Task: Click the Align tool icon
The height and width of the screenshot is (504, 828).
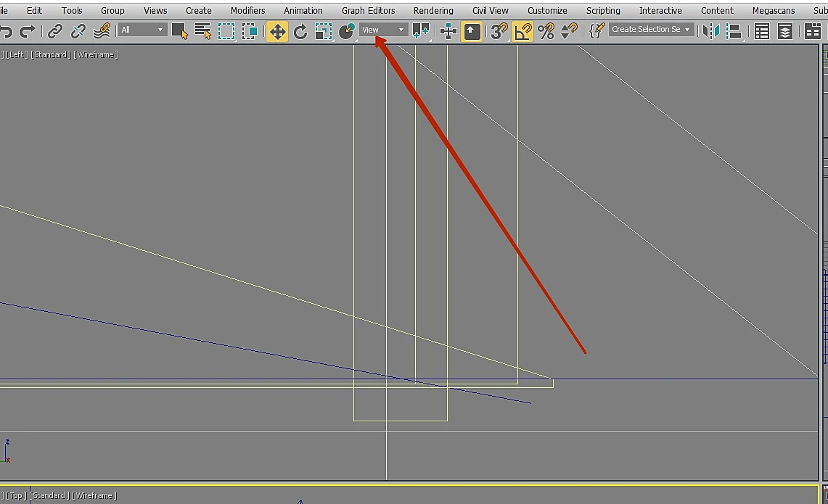Action: tap(734, 32)
